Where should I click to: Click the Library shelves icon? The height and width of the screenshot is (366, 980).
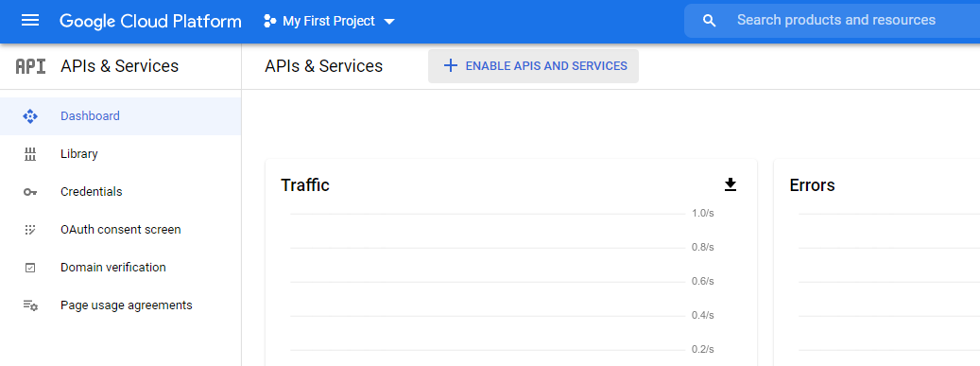click(x=30, y=154)
